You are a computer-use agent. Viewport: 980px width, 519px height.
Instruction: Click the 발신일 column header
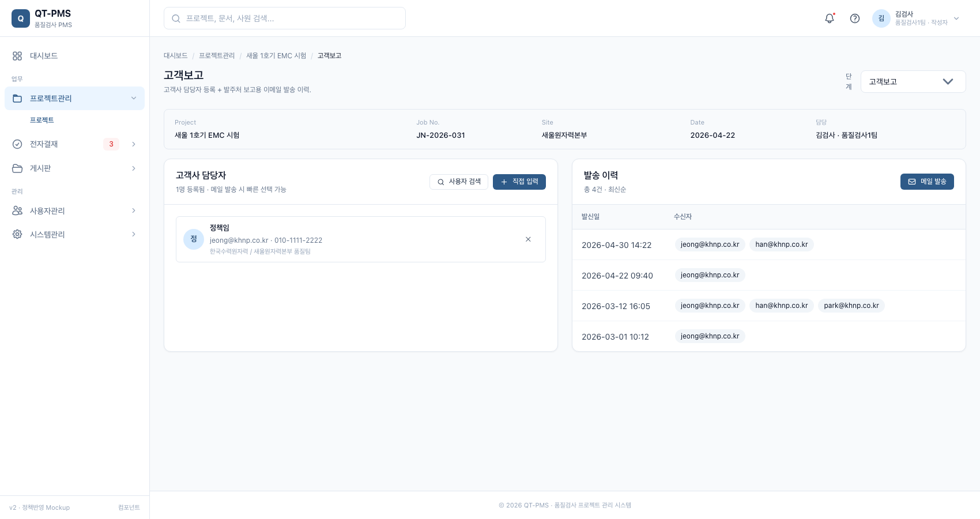pyautogui.click(x=591, y=217)
